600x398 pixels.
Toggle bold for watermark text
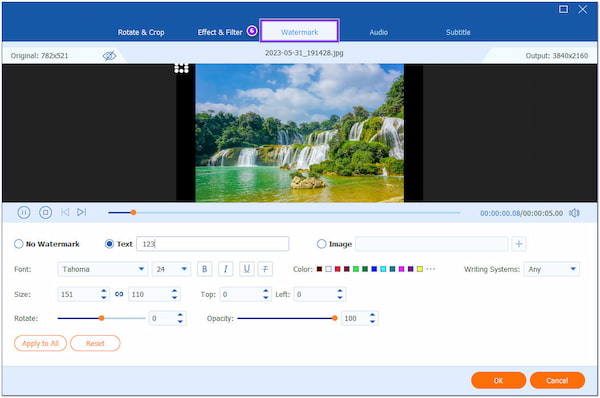pos(205,269)
